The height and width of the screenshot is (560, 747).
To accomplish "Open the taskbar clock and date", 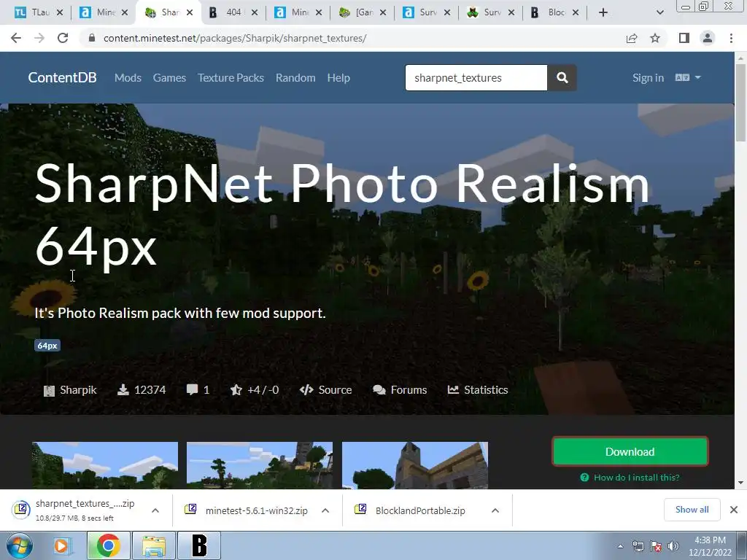I will 710,546.
